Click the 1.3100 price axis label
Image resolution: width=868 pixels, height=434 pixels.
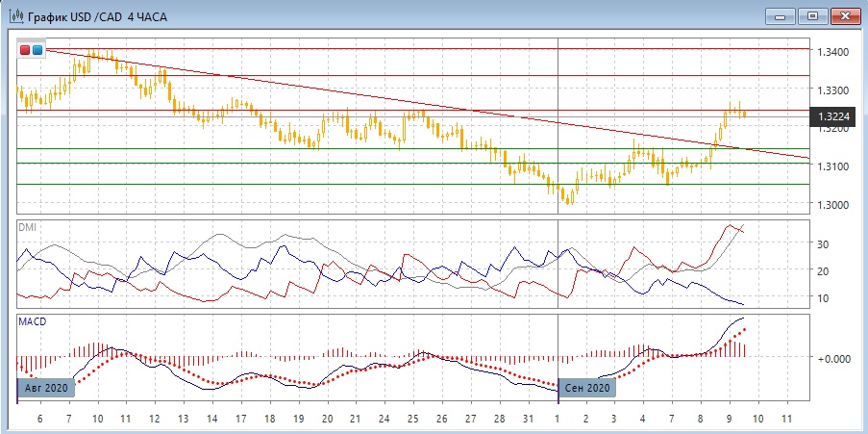pyautogui.click(x=834, y=166)
